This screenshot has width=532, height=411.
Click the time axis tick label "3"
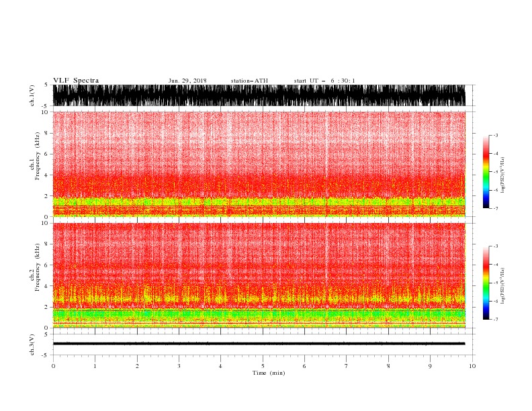(179, 366)
